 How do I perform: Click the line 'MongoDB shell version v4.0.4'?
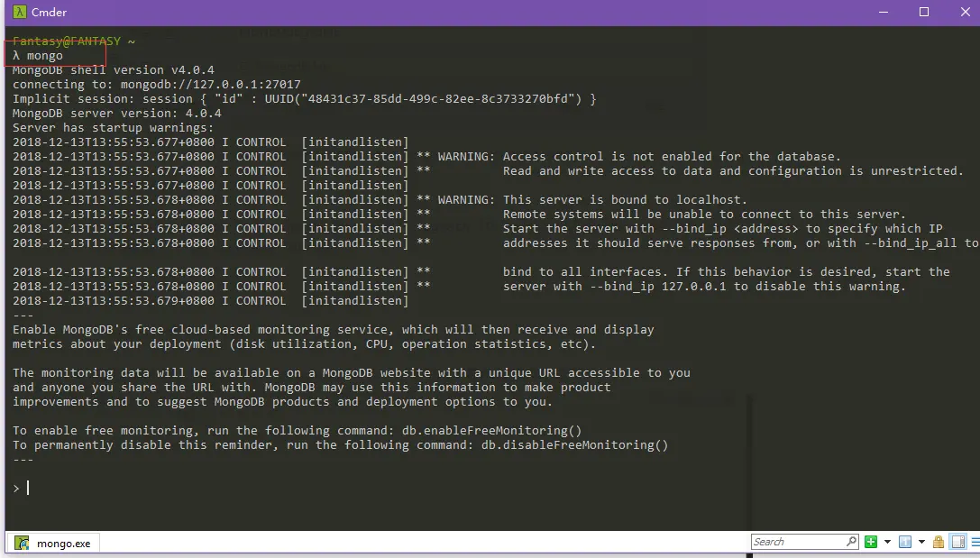point(113,70)
